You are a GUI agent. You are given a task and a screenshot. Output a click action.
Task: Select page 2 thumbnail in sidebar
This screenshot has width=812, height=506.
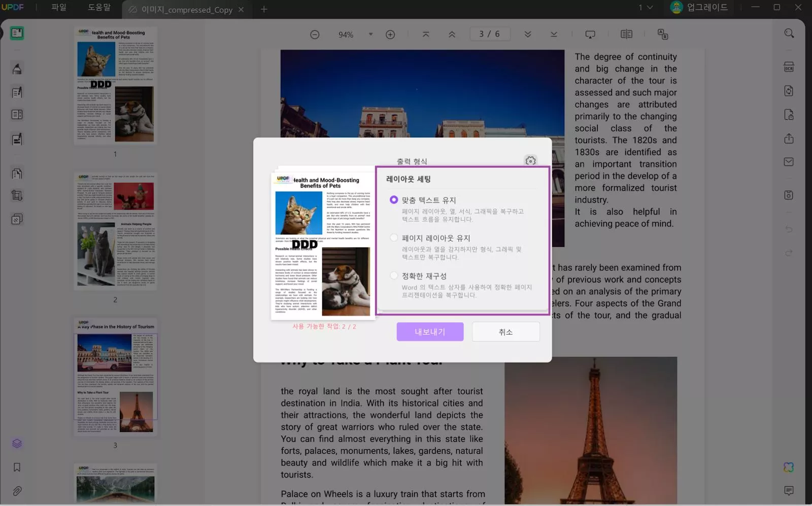coord(115,232)
